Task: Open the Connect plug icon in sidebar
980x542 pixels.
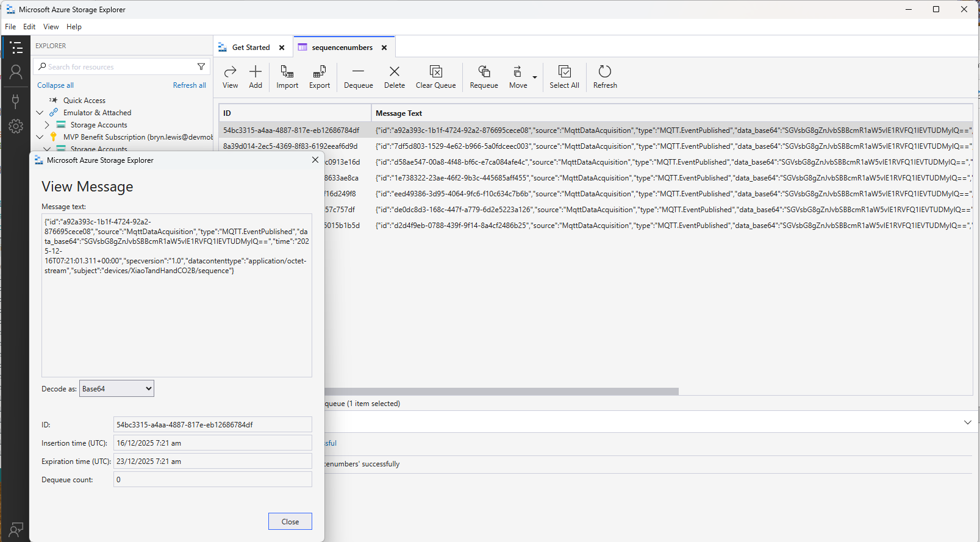Action: [16, 100]
